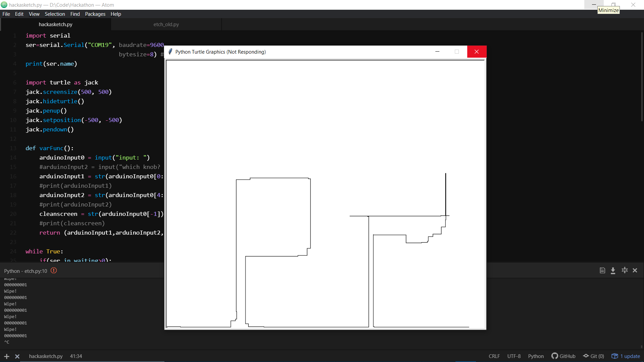Screen dimensions: 644x362
Task: Change the CRLF line ending selector
Action: 494,356
